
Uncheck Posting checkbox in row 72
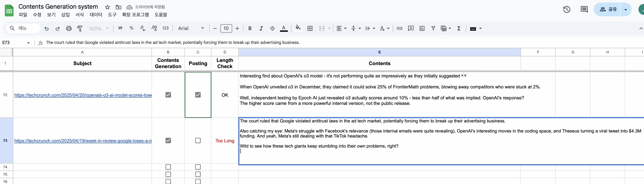coord(198,95)
